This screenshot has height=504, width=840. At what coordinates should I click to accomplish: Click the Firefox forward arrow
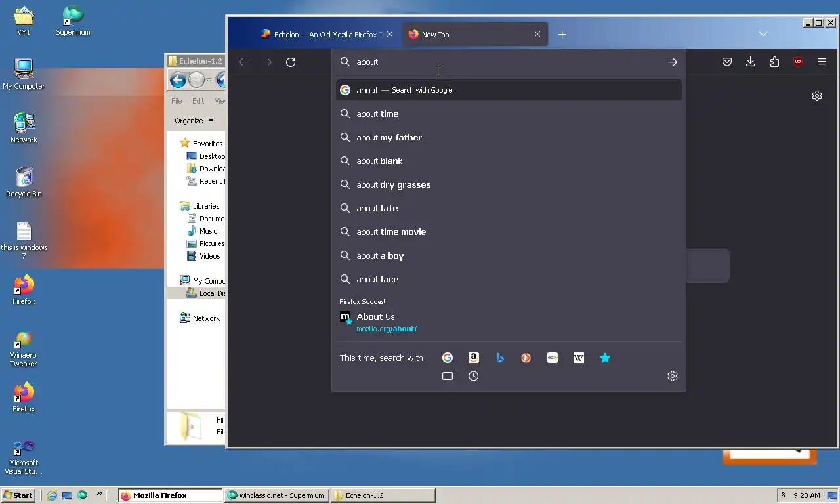pos(267,62)
